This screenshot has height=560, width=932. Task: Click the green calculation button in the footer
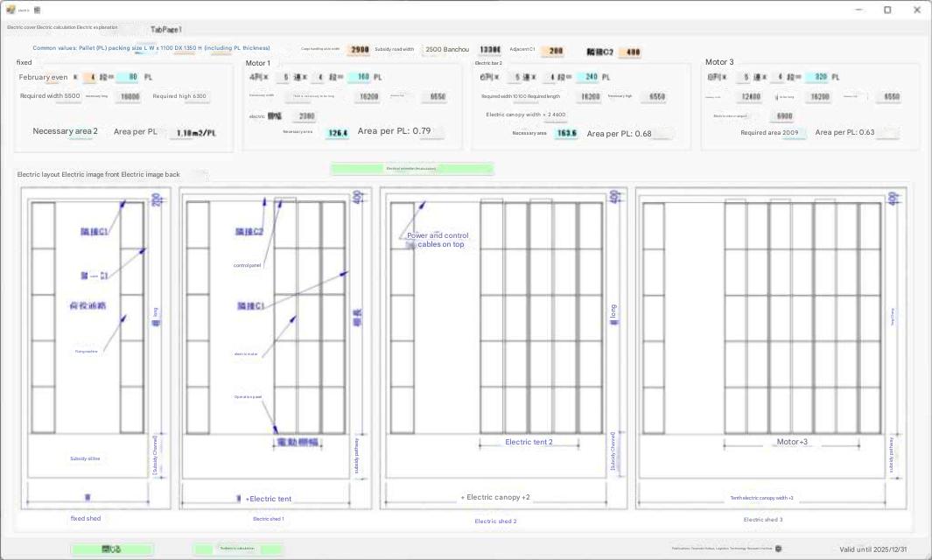coord(237,549)
